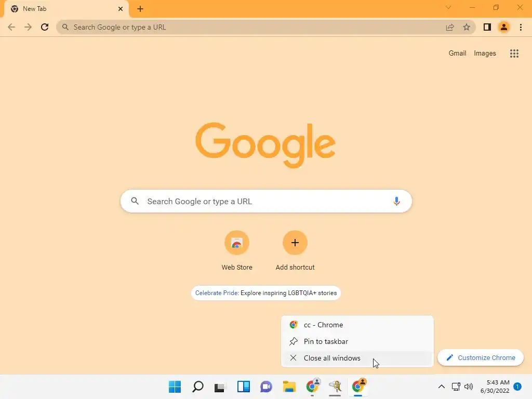This screenshot has width=532, height=399.
Task: Start a voice search with the microphone
Action: tap(396, 201)
